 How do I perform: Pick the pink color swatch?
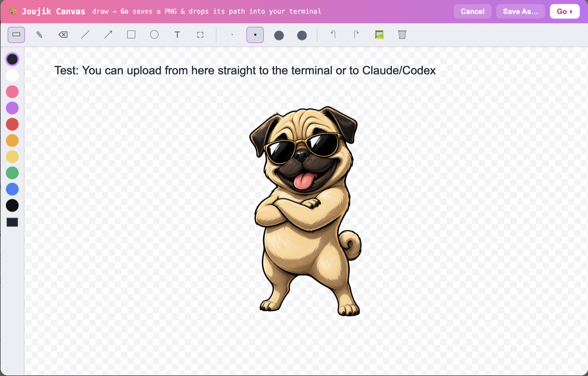(12, 92)
